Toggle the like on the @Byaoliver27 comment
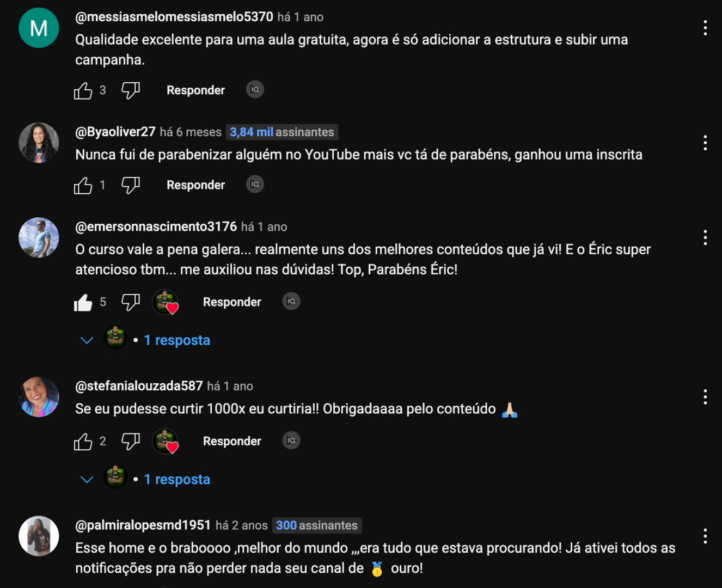 pyautogui.click(x=83, y=185)
